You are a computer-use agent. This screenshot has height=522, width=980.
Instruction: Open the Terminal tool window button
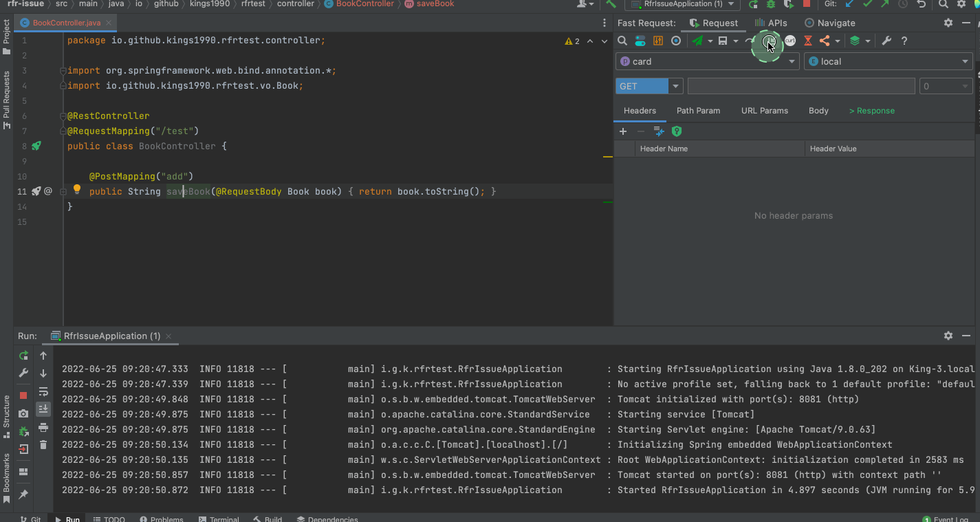click(x=219, y=519)
